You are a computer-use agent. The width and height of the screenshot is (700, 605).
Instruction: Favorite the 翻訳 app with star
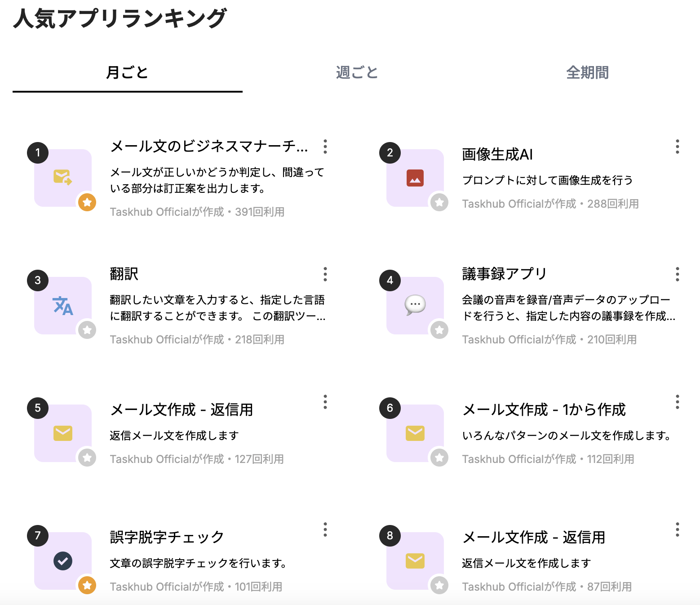pos(87,330)
